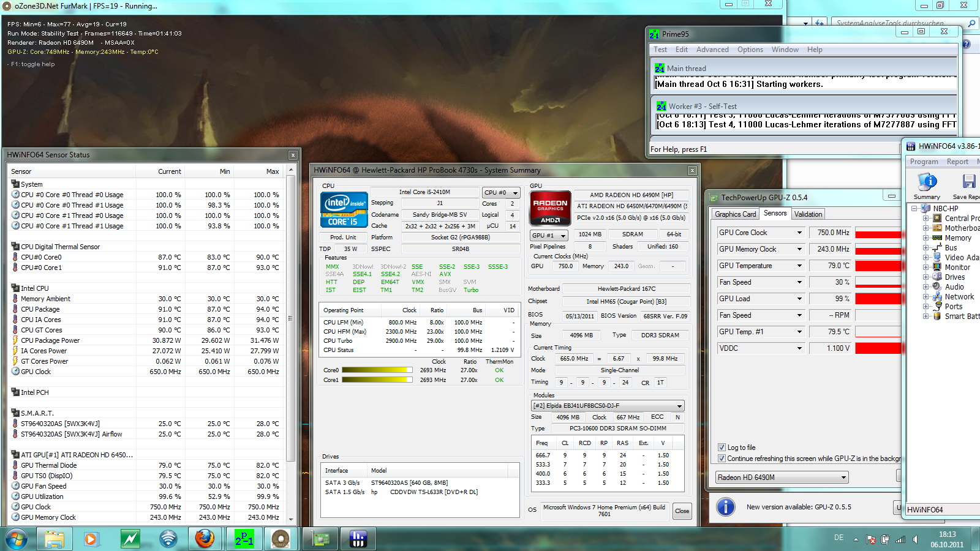
Task: Click the Core1 clock usage bar
Action: (377, 380)
